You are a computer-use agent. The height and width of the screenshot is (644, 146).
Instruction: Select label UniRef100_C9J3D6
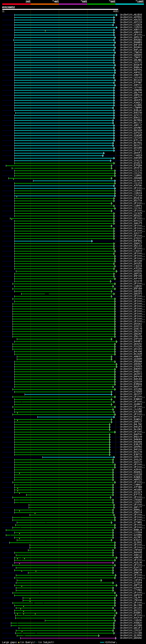[131, 633]
